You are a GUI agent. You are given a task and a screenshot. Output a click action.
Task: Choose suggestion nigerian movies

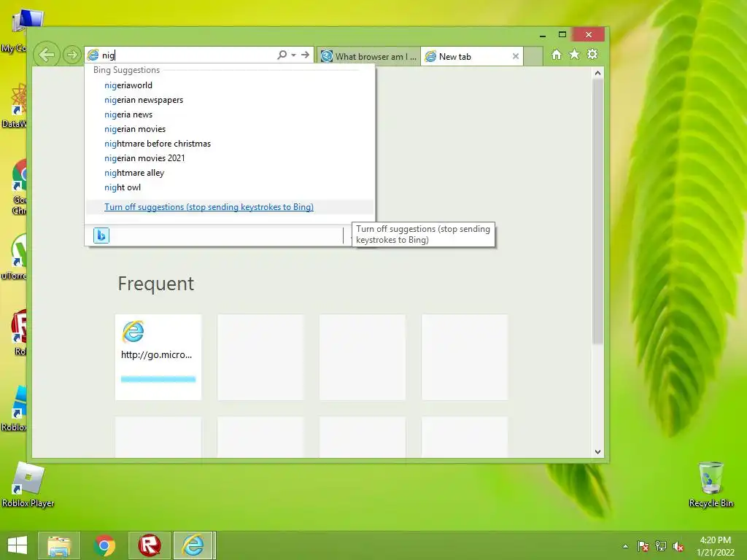[x=230, y=129]
